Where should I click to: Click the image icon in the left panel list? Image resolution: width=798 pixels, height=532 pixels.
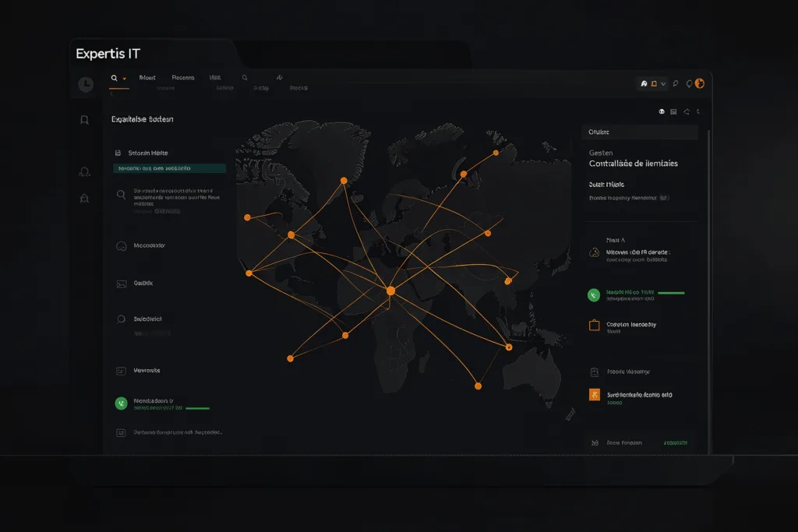pos(121,284)
